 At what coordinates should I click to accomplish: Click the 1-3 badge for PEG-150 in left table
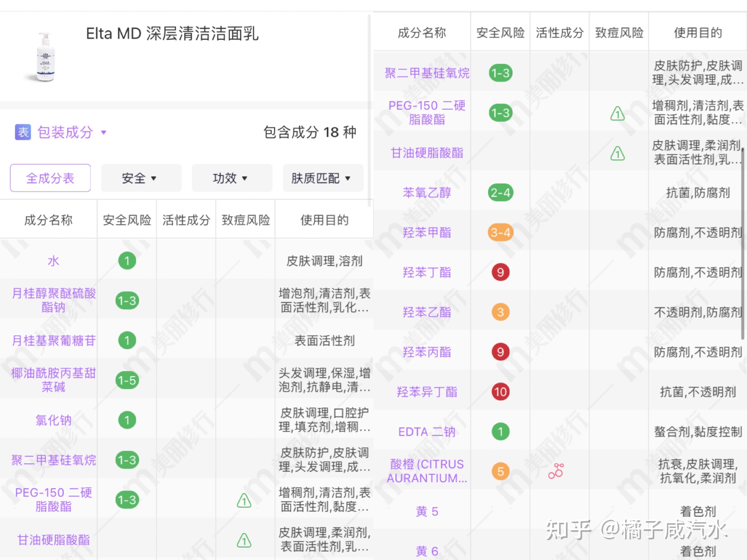127,500
